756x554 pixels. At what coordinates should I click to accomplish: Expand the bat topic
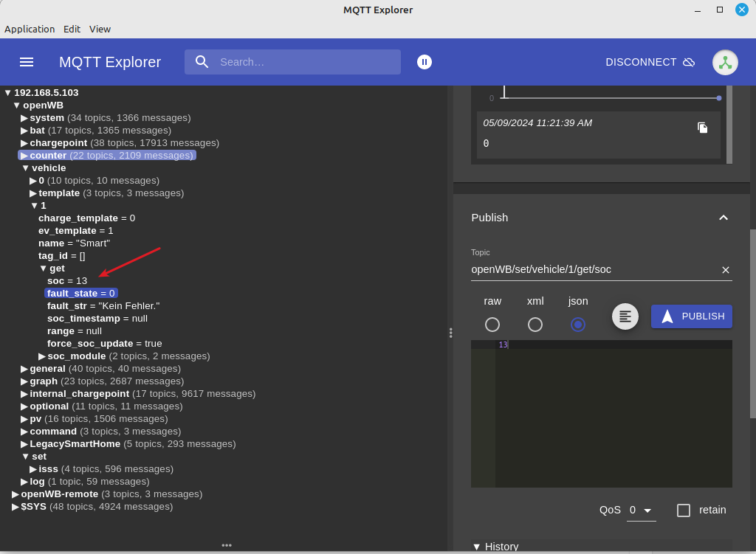24,131
